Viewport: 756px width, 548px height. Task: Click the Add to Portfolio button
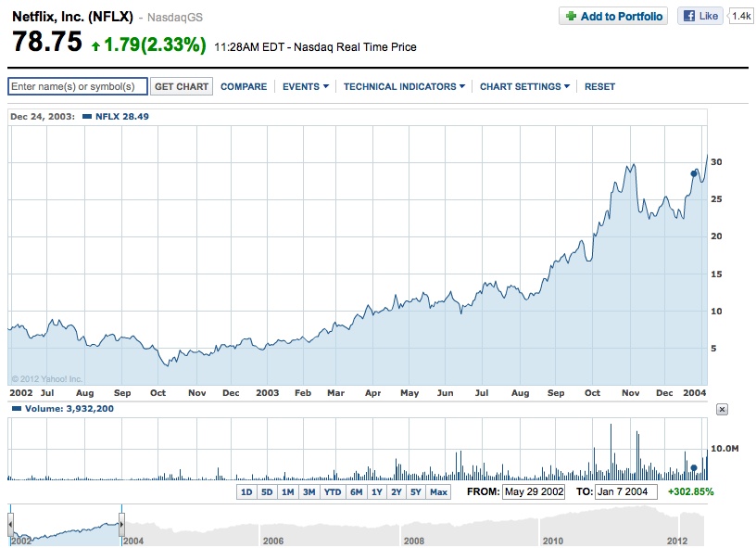(x=613, y=16)
